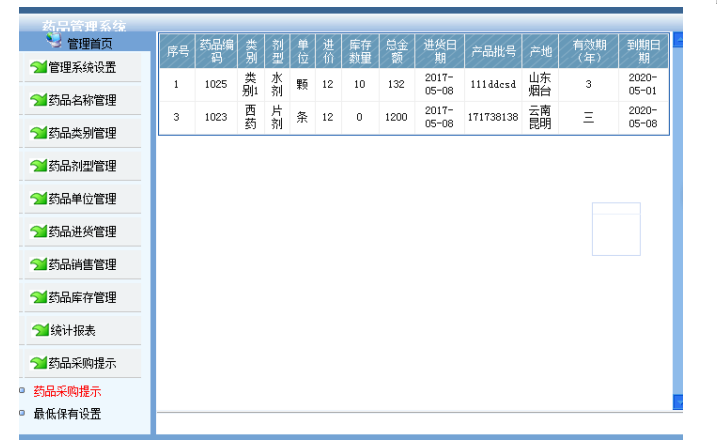
Task: Click batch number 111ddcsd
Action: pyautogui.click(x=493, y=84)
